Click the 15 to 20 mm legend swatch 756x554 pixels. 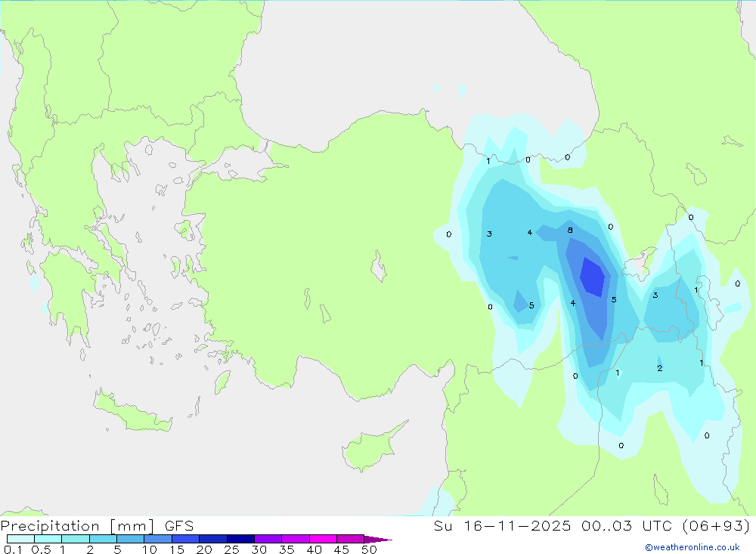(x=185, y=539)
